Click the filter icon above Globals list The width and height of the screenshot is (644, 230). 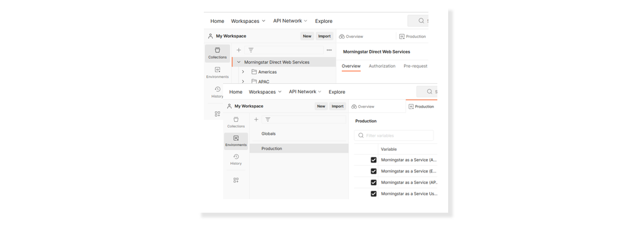click(268, 120)
